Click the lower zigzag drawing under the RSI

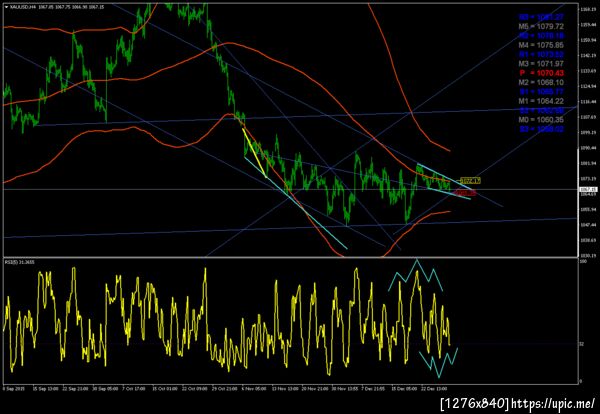pyautogui.click(x=438, y=363)
